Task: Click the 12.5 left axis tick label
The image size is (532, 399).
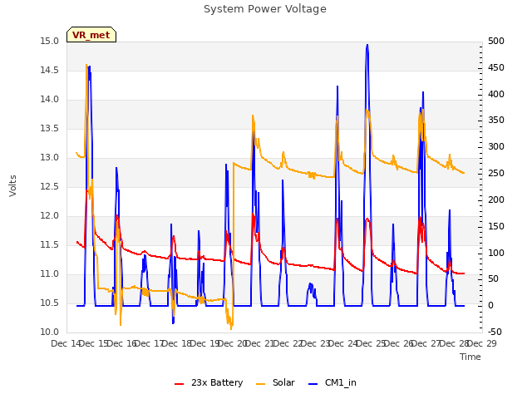Action: (x=50, y=186)
